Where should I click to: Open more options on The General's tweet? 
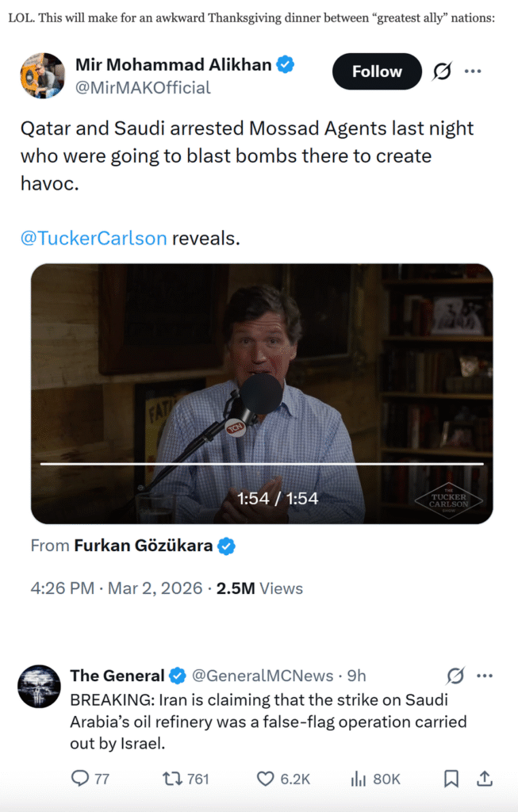484,676
